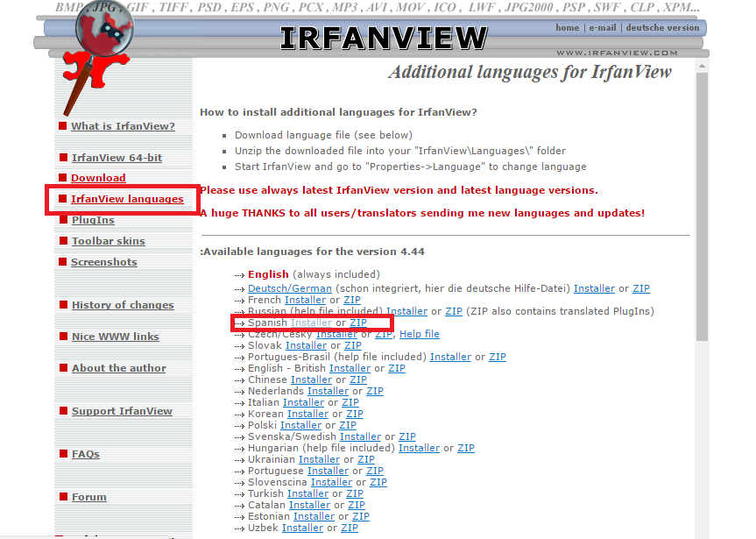Open Toolbar skins page
Image resolution: width=756 pixels, height=539 pixels.
click(108, 241)
